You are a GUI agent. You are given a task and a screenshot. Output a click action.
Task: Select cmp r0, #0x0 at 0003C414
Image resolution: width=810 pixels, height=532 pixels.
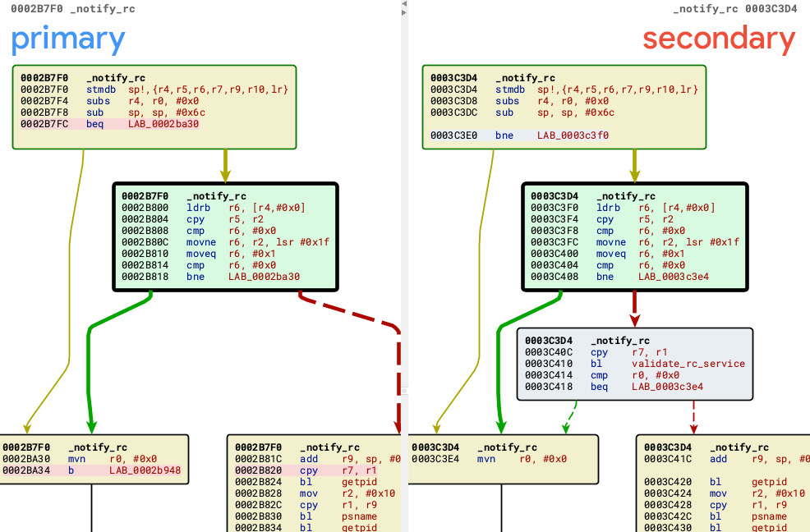point(603,375)
